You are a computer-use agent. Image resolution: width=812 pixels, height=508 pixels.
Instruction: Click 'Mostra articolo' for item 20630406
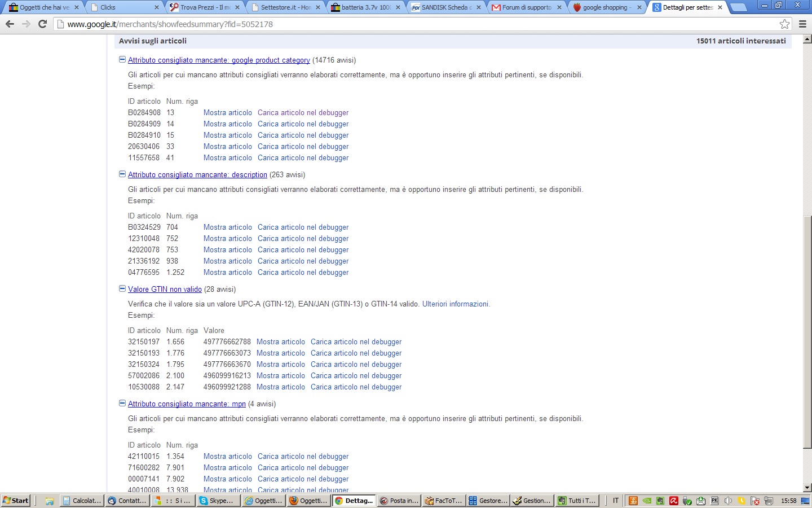pos(228,147)
